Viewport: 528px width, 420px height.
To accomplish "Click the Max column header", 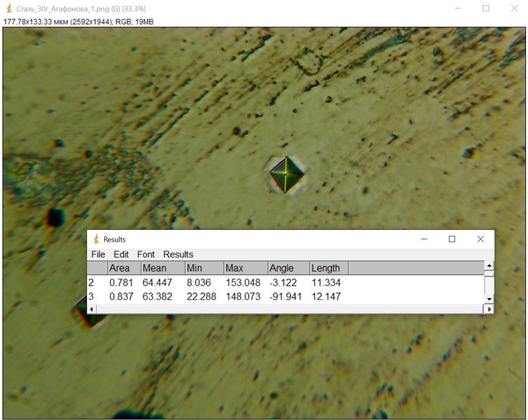I will [246, 268].
